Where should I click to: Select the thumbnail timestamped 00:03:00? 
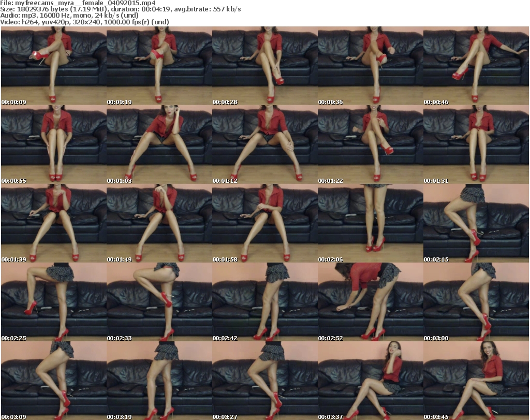476,302
